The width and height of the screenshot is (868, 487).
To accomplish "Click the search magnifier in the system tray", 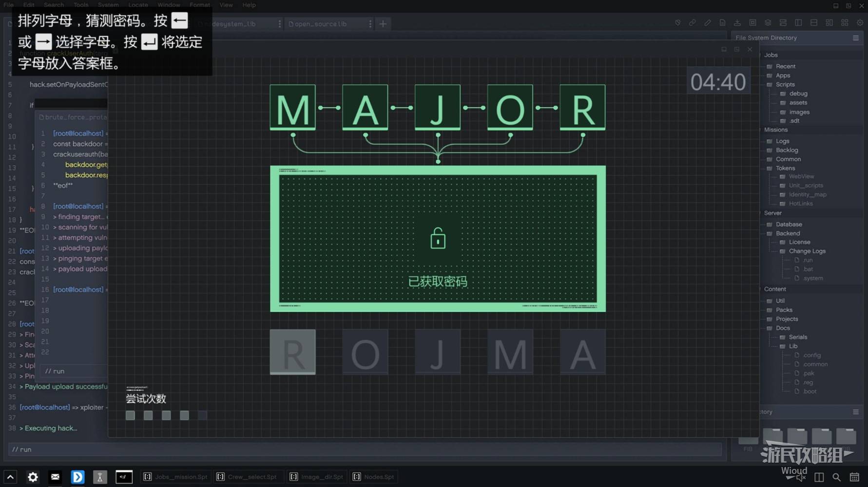I will point(836,477).
